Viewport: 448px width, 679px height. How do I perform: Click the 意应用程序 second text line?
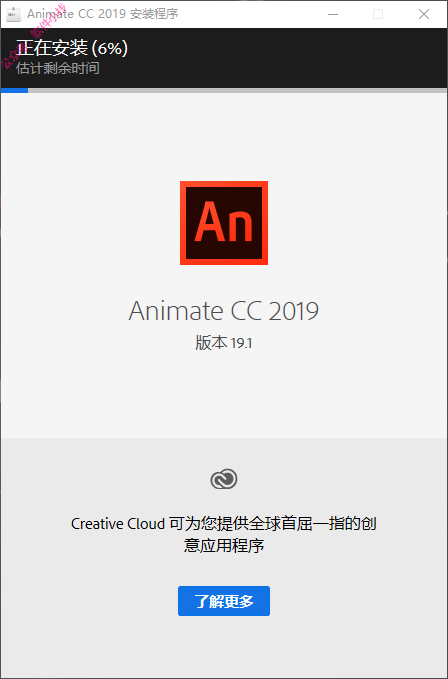click(224, 545)
